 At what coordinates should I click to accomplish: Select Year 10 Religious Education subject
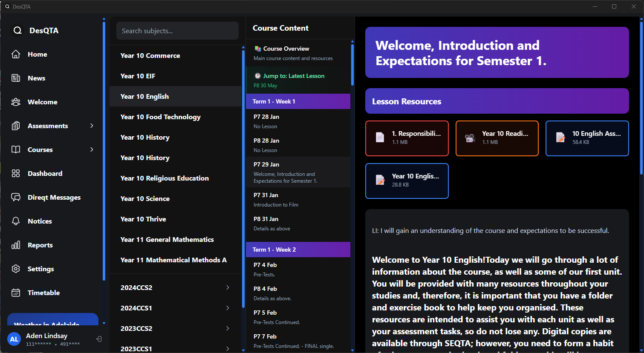coord(175,178)
